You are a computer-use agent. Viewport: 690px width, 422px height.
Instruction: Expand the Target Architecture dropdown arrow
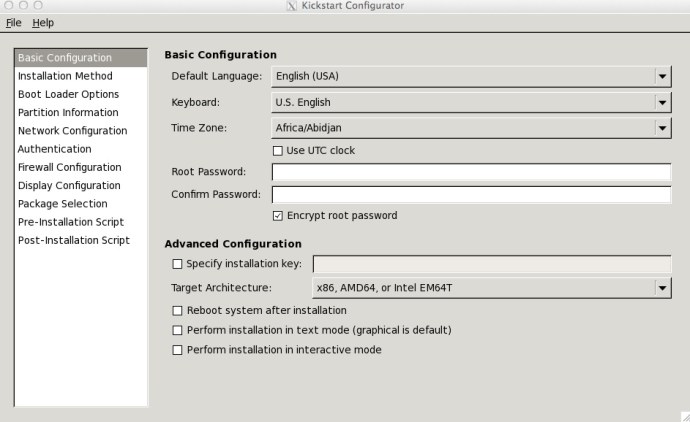tap(662, 288)
